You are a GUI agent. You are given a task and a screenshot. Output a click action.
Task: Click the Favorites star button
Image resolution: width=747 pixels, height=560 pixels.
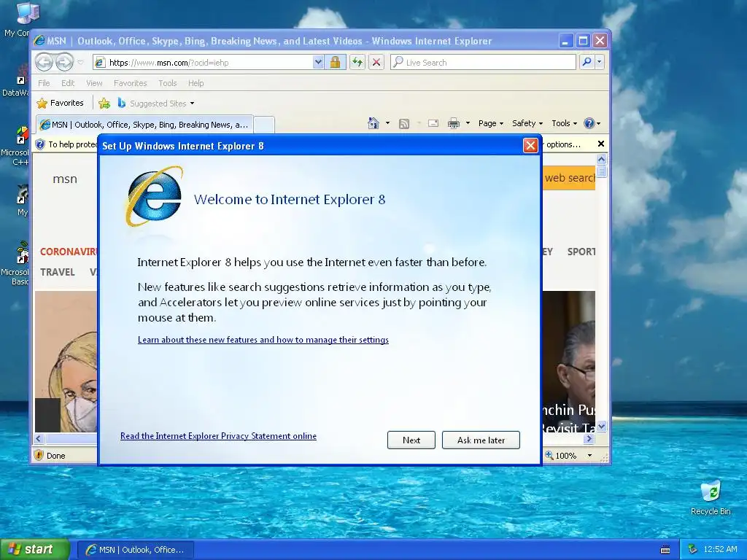(60, 103)
